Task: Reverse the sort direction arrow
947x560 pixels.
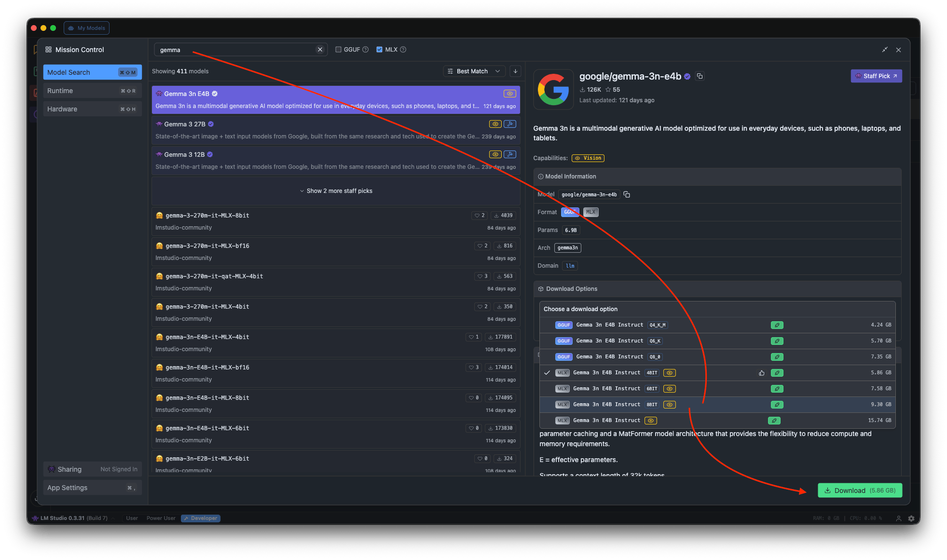Action: (x=515, y=71)
